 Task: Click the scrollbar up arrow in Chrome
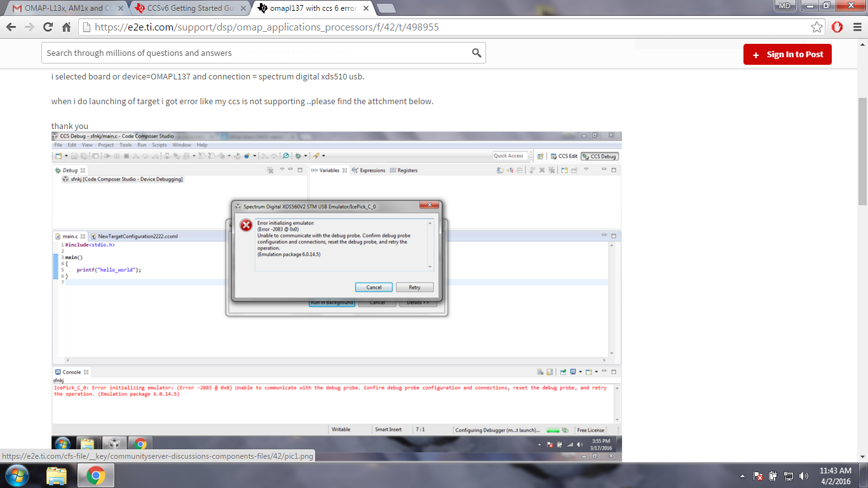pyautogui.click(x=862, y=44)
